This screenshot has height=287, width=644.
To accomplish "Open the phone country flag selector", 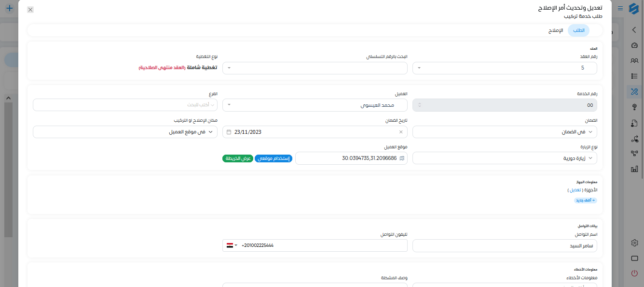I will point(232,245).
